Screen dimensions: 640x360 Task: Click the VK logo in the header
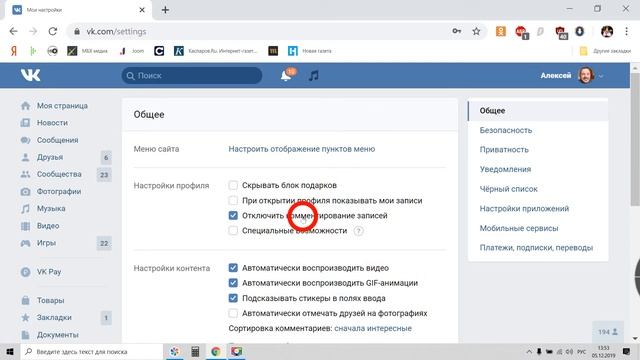pyautogui.click(x=31, y=75)
